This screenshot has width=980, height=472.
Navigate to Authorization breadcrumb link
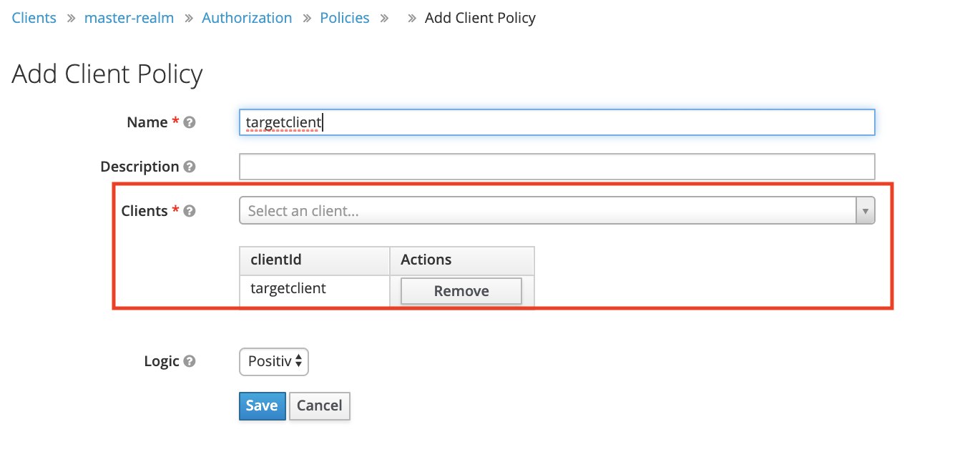coord(247,18)
